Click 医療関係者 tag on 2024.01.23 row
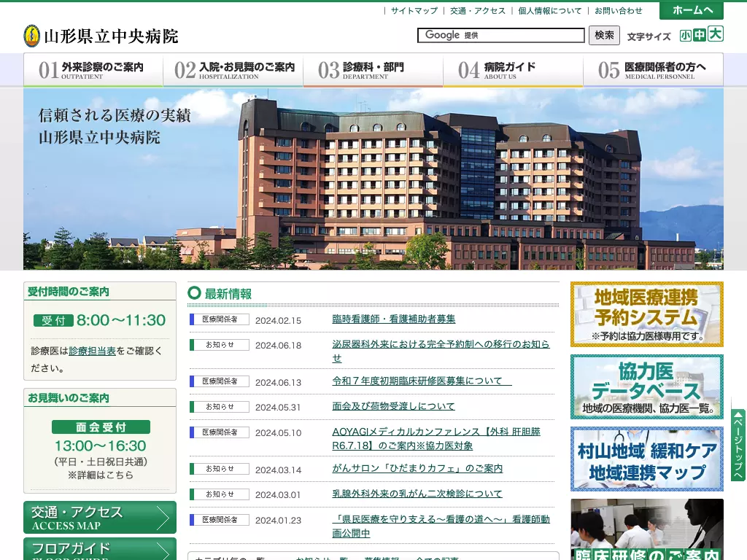Screen dimensions: 747x560 [219, 519]
